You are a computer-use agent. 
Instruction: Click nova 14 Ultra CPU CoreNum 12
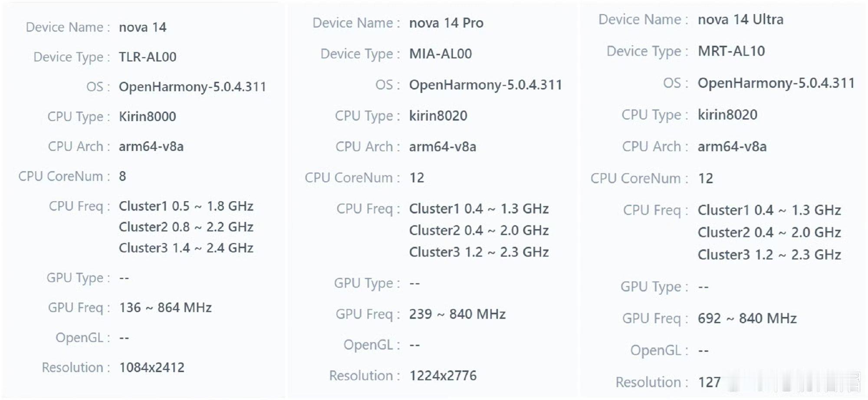[x=705, y=179]
